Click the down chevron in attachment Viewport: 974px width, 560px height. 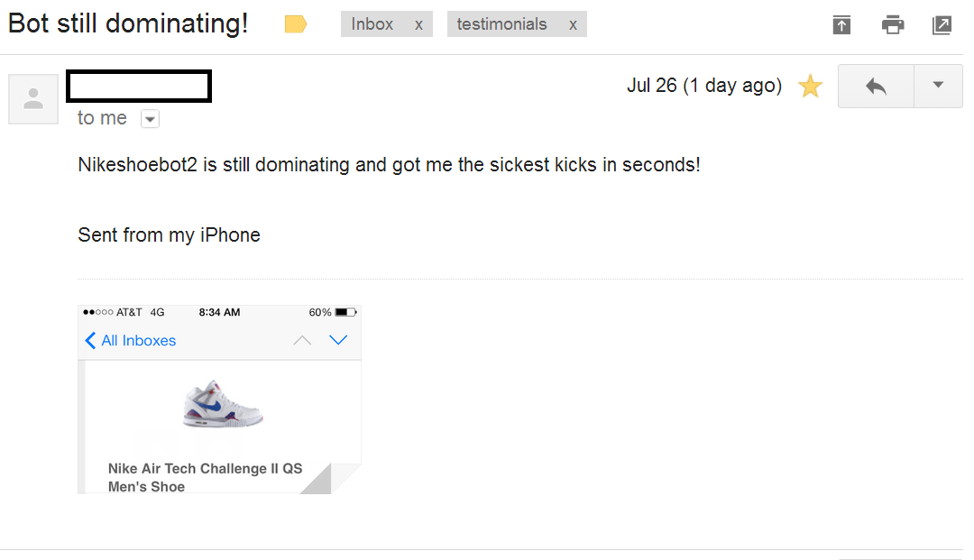click(338, 340)
